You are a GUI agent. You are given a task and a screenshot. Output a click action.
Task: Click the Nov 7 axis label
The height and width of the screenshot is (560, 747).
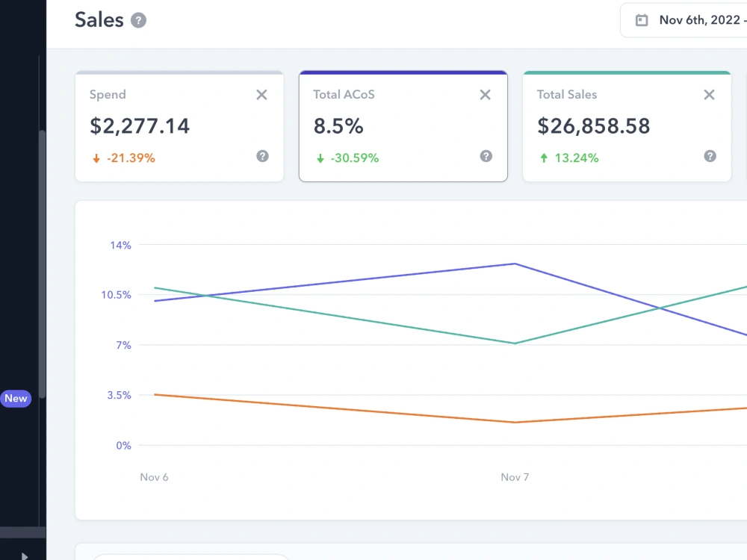point(515,477)
